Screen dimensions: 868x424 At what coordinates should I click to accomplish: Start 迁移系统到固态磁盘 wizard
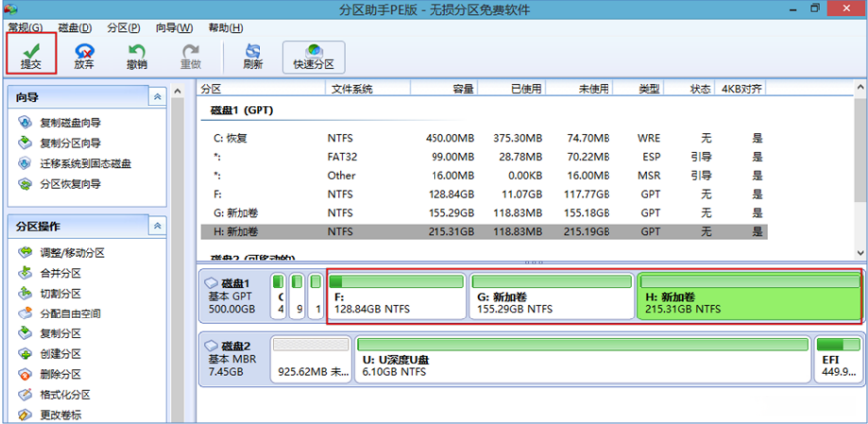click(x=86, y=164)
